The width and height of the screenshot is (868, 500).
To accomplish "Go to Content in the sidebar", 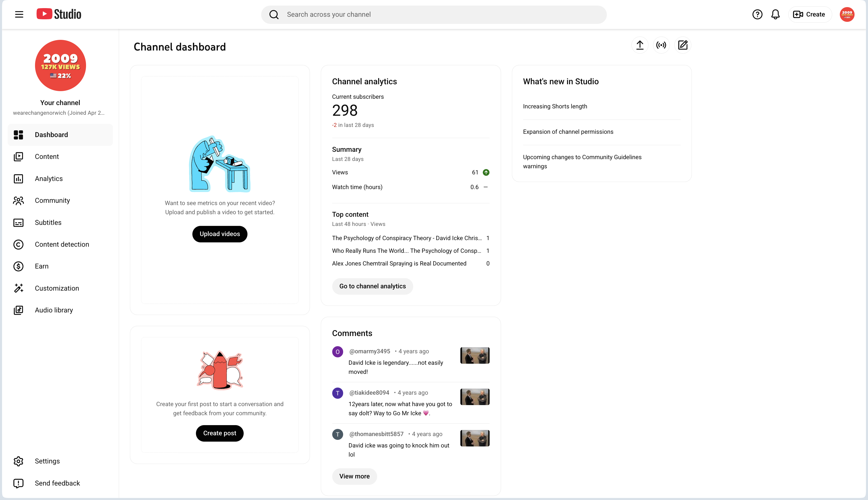I will click(60, 157).
